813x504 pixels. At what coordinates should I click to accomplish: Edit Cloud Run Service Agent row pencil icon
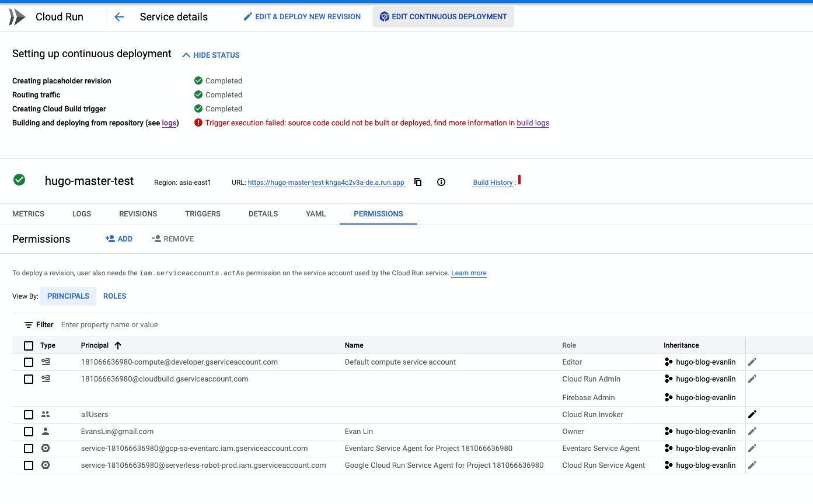[x=752, y=466]
